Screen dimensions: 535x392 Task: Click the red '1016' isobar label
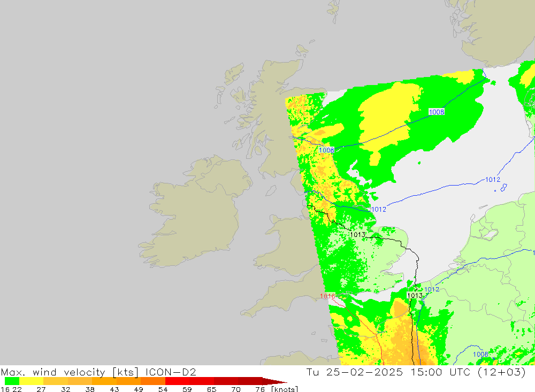[x=327, y=296]
